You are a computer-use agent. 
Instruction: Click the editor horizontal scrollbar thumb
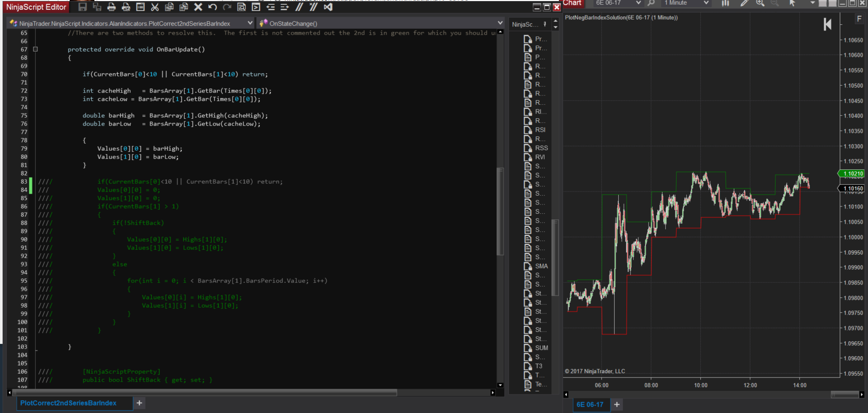205,392
